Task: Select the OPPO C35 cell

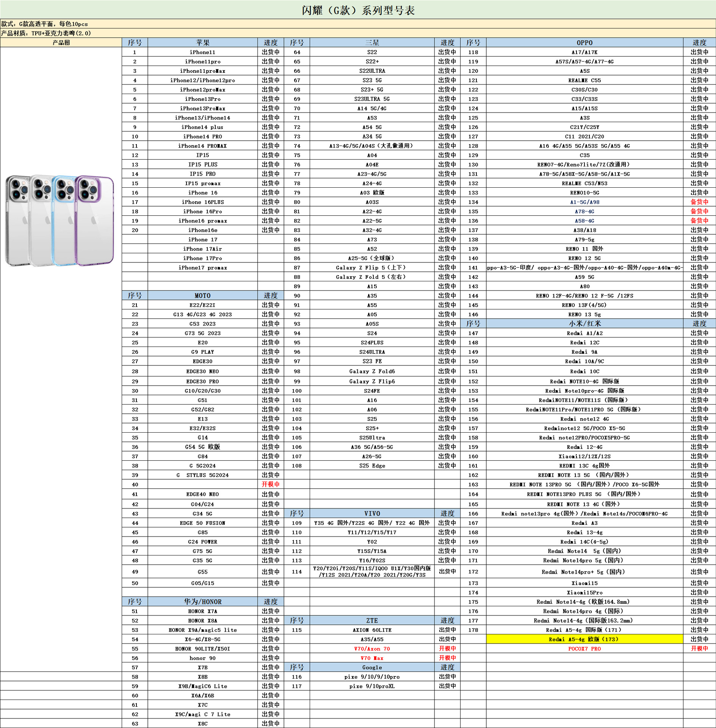Action: [584, 155]
